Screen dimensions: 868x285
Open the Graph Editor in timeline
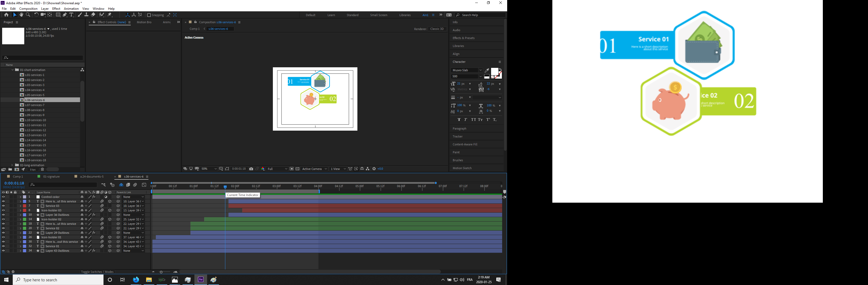point(144,185)
